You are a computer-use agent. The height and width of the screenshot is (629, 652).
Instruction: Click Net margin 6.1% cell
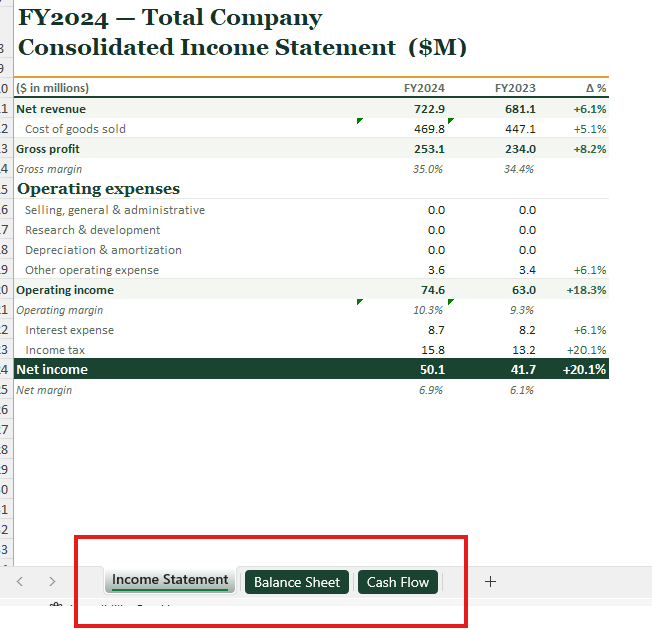[x=521, y=390]
